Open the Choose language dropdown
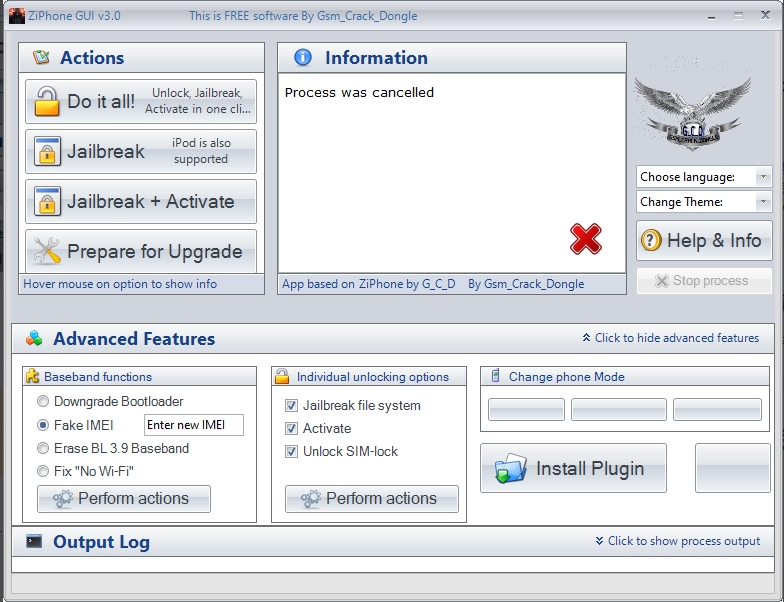 pyautogui.click(x=704, y=176)
